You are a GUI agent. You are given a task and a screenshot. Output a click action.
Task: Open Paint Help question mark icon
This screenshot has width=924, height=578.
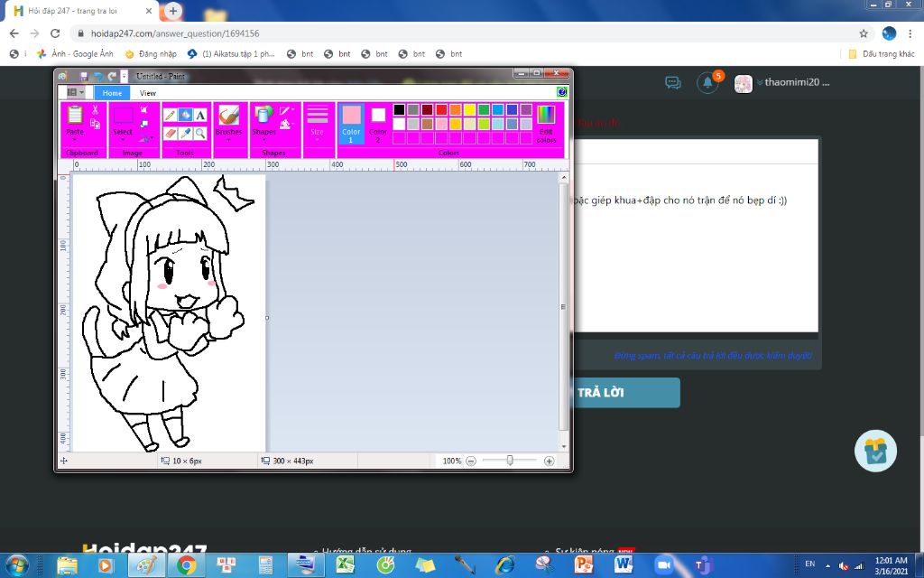[561, 92]
